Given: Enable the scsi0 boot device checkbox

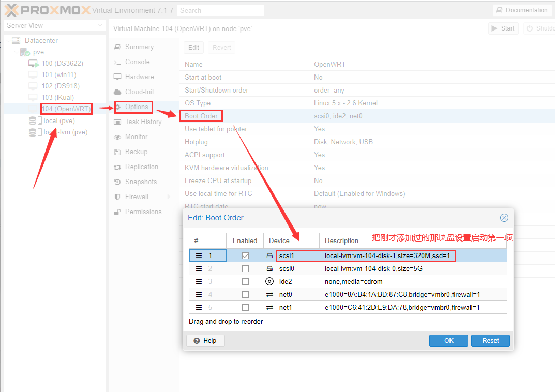Looking at the screenshot, I should coord(245,269).
